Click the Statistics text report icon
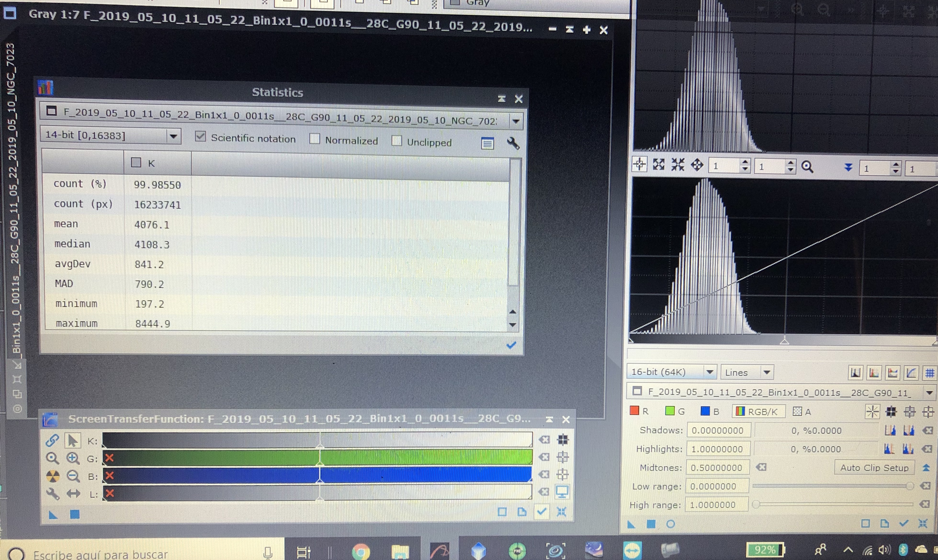This screenshot has height=560, width=938. point(487,143)
